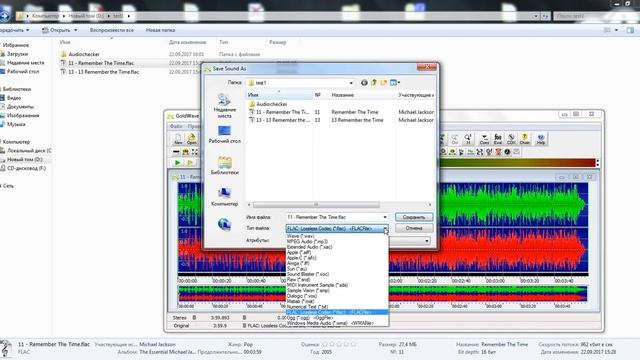Click Новая папка in Explorer toolbar

[160, 30]
